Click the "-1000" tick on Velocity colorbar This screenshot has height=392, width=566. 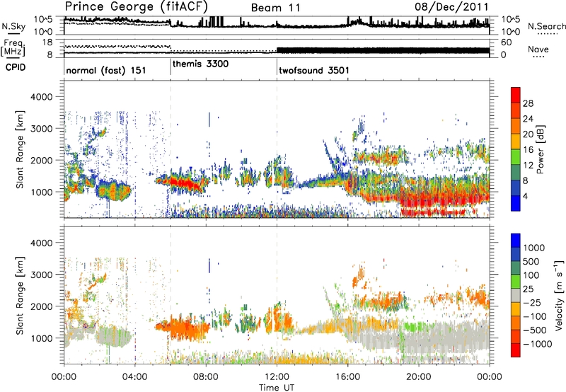pos(537,344)
